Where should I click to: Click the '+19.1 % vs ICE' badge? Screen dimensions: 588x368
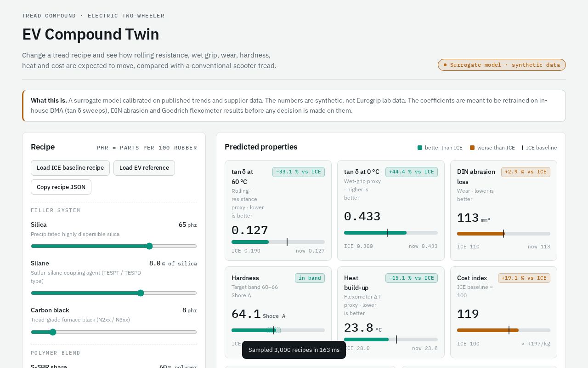tap(524, 278)
